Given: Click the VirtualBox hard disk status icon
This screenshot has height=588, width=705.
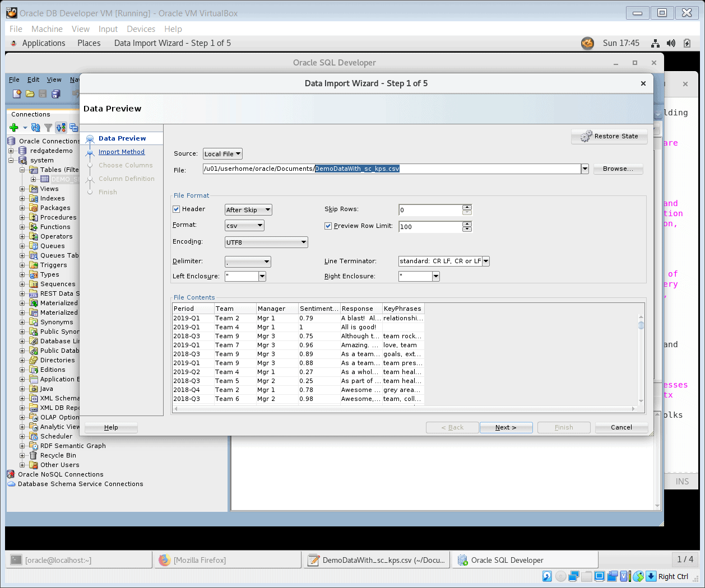Looking at the screenshot, I should click(547, 576).
